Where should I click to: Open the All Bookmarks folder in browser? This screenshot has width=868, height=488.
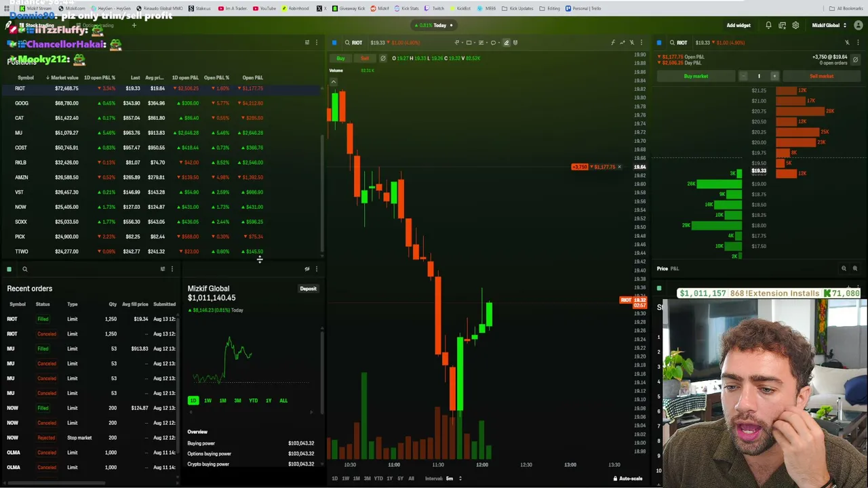[x=846, y=8]
